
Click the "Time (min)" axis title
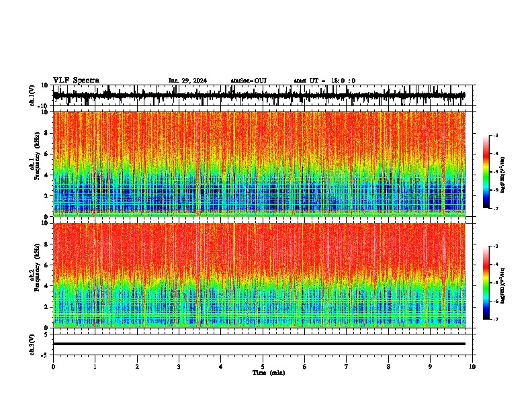(269, 373)
